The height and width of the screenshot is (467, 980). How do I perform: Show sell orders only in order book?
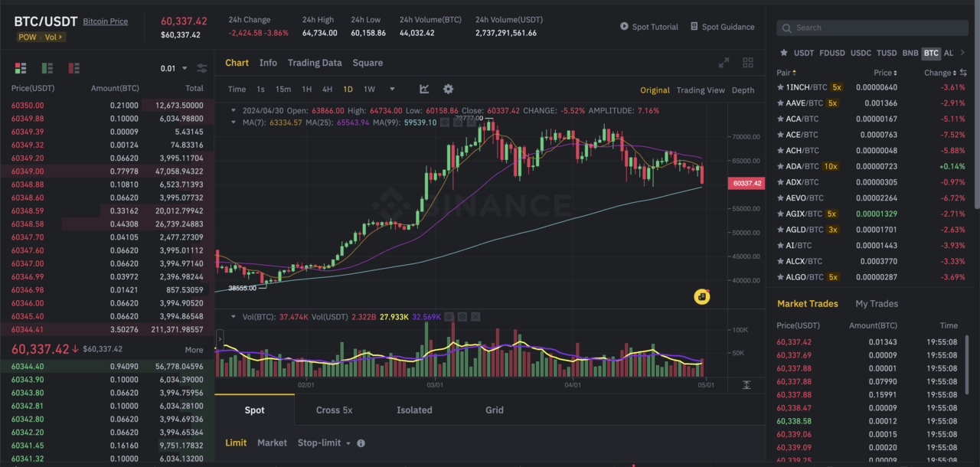coord(73,68)
